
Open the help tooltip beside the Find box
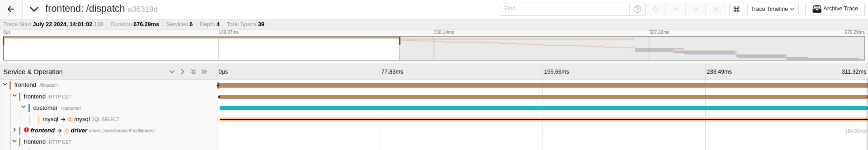[x=637, y=9]
